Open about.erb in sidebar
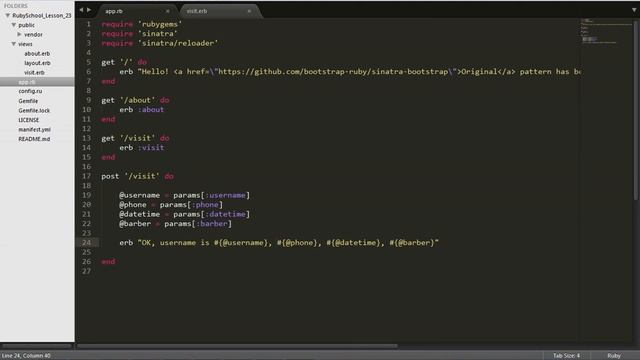Screen dimensions: 640x360 (x=37, y=53)
